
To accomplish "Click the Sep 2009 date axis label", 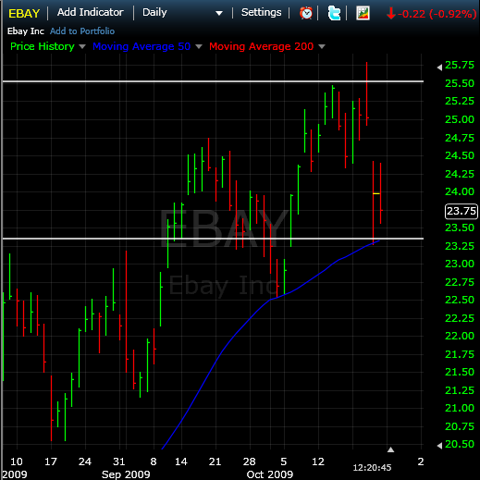I will coord(126,474).
